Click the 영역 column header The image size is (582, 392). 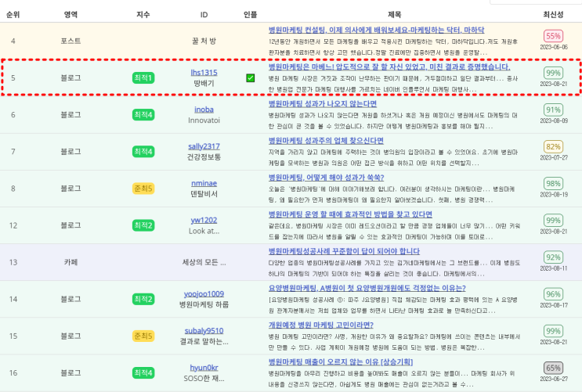(70, 14)
